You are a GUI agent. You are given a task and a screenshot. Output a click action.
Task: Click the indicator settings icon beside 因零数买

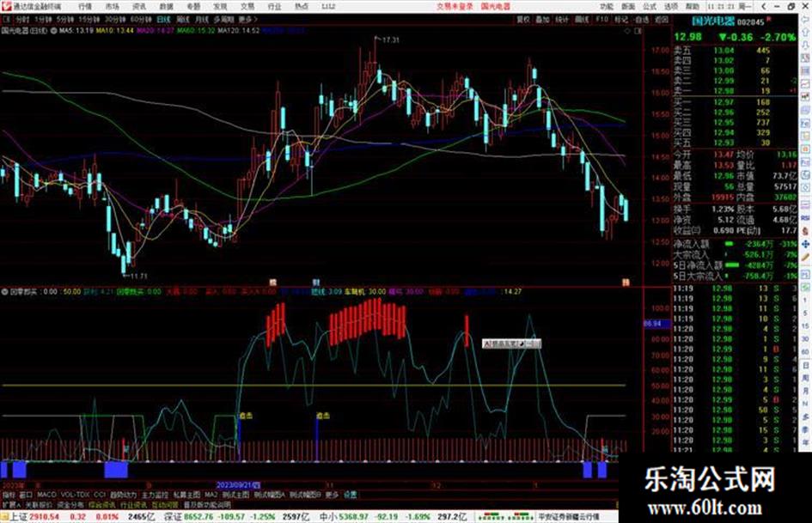pyautogui.click(x=5, y=291)
